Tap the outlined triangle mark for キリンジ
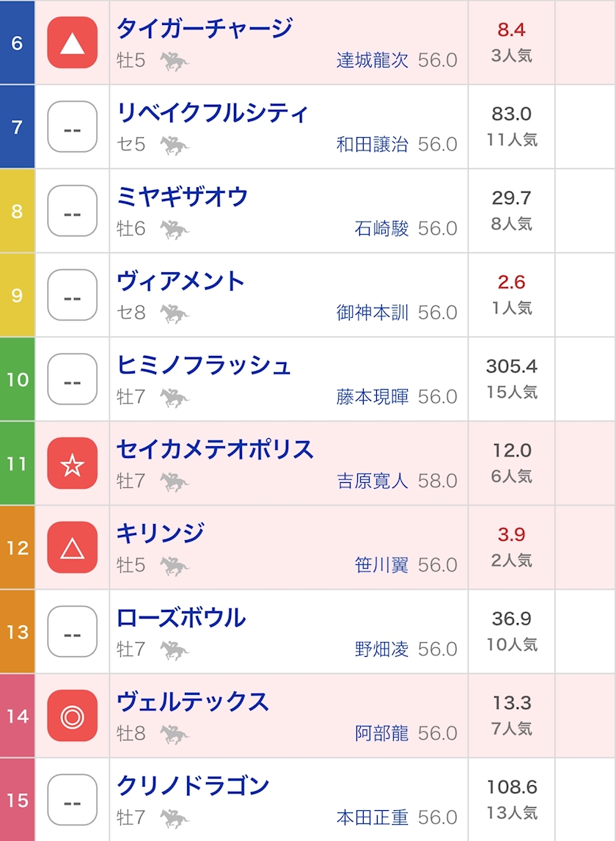 click(73, 547)
